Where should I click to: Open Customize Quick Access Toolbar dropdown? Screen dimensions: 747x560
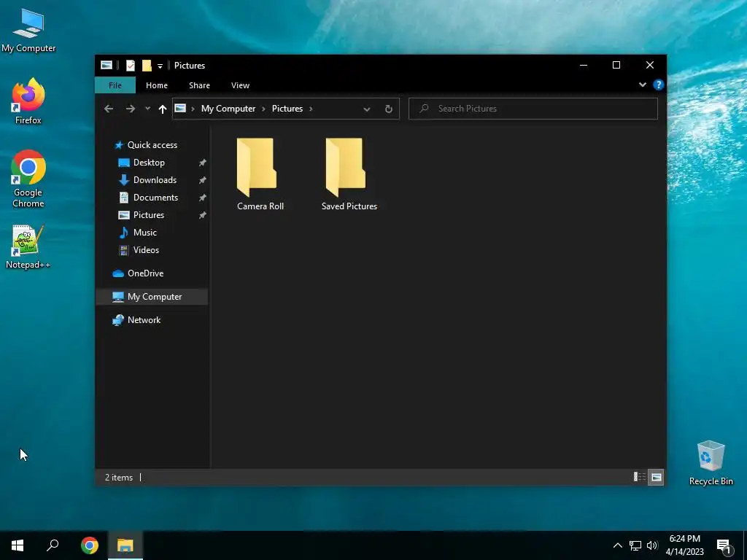(160, 66)
